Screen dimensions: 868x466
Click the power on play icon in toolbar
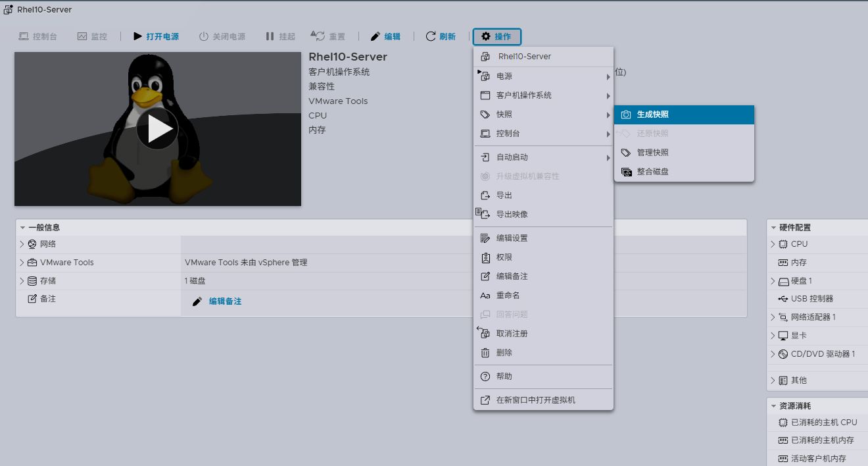137,36
